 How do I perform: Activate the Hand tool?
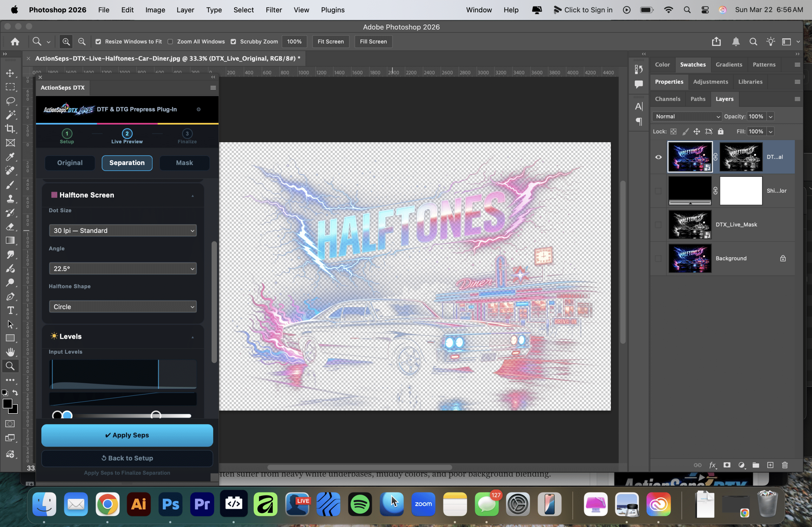10,352
